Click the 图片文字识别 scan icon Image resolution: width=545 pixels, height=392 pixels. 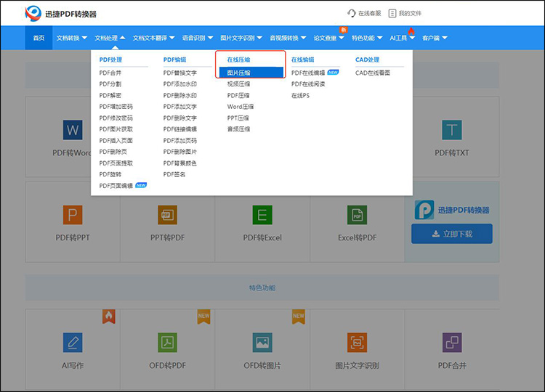coord(357,343)
